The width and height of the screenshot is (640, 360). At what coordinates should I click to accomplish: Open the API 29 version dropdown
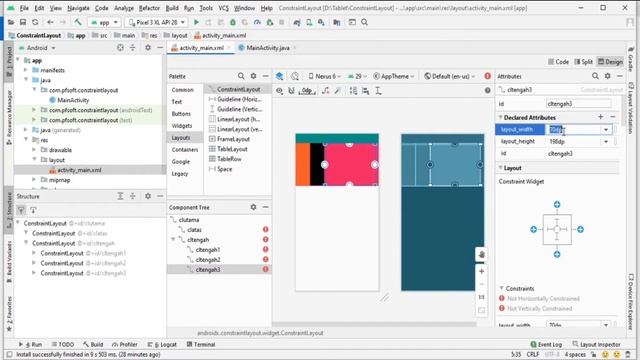click(357, 76)
